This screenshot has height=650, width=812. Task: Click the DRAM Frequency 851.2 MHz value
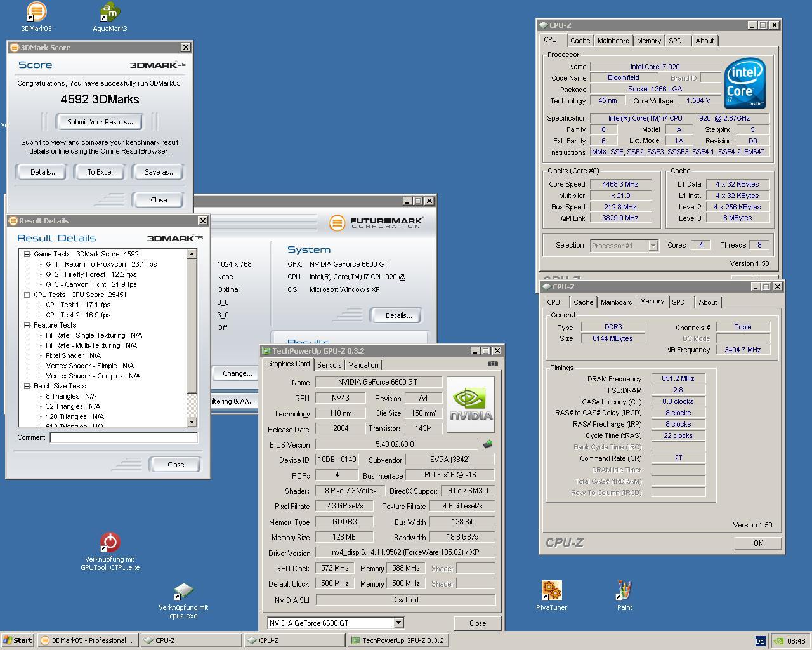(x=678, y=378)
